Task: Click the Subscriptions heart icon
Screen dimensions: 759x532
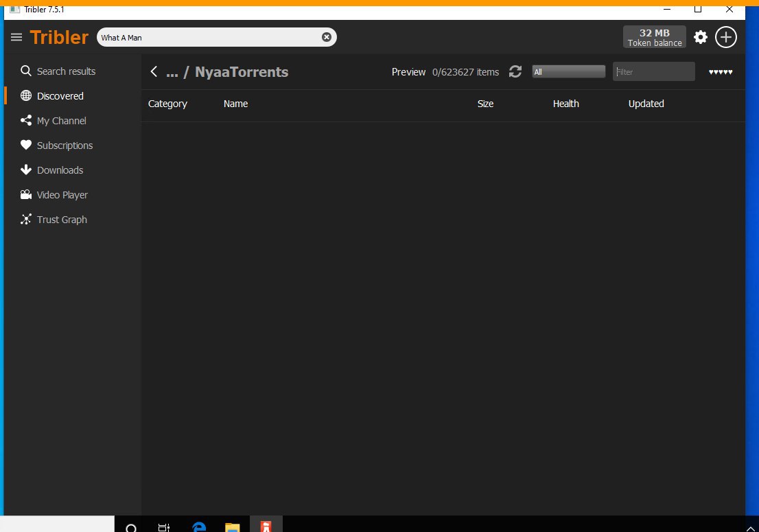Action: tap(25, 145)
